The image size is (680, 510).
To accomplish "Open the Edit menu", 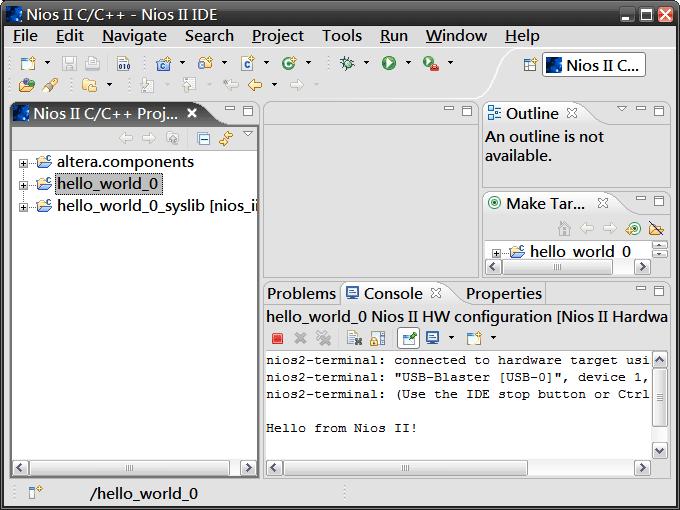I will [69, 36].
